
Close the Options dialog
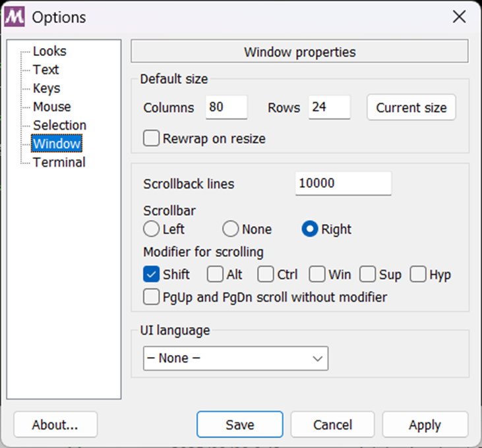click(x=460, y=16)
